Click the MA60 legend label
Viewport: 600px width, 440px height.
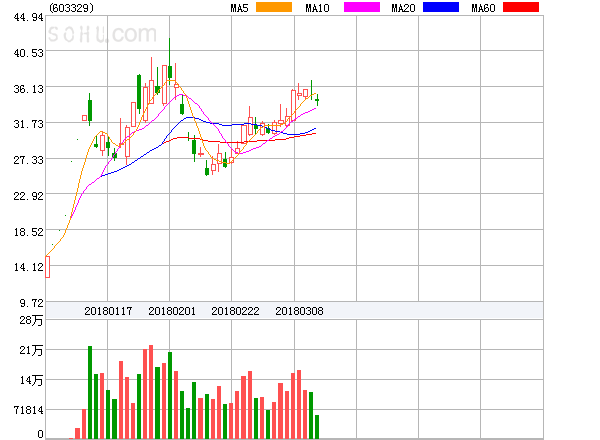(483, 8)
